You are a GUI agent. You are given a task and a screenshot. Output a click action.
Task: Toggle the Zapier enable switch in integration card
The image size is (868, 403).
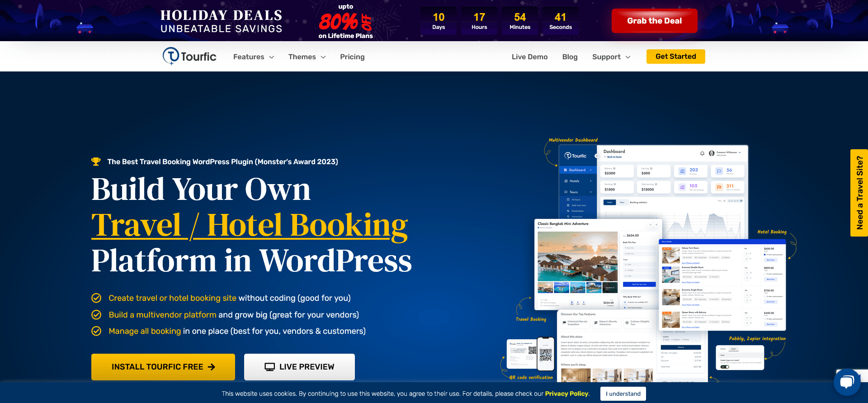[725, 367]
